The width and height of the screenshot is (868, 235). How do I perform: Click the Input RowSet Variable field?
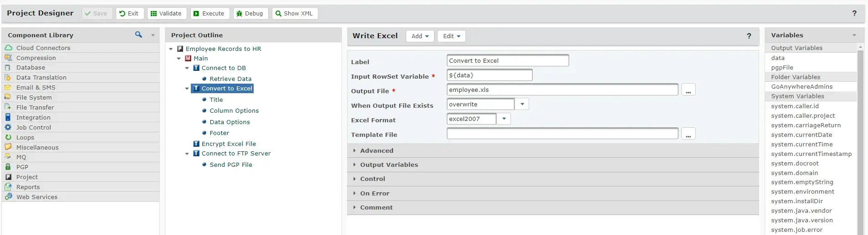coord(489,75)
